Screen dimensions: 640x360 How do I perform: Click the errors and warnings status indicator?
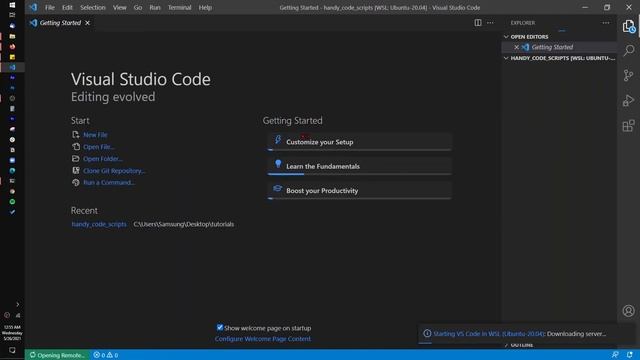[106, 355]
